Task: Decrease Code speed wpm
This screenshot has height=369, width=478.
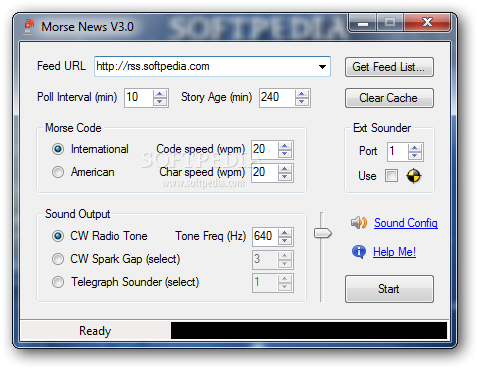Action: [x=285, y=154]
